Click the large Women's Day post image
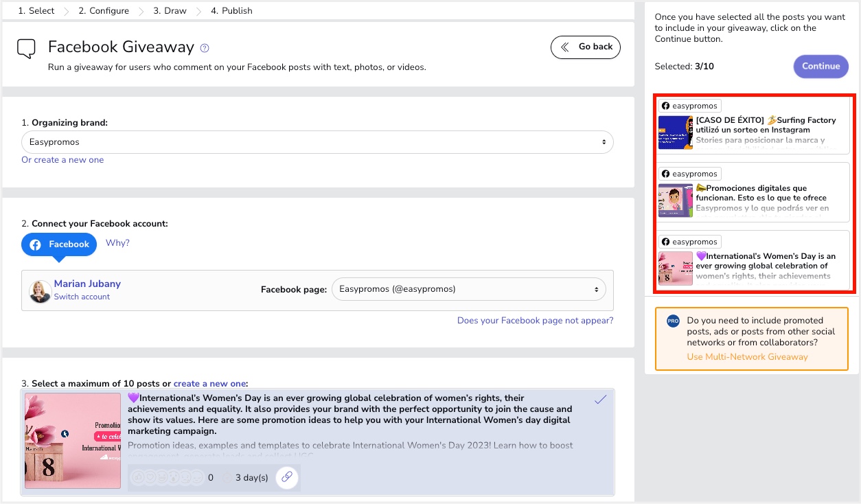Screen dimensions: 861x504 coord(73,441)
